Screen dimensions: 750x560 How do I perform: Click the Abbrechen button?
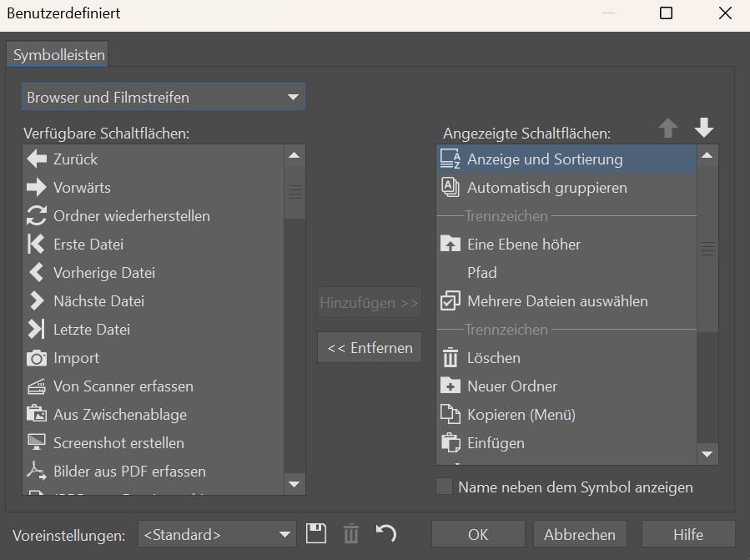point(580,534)
